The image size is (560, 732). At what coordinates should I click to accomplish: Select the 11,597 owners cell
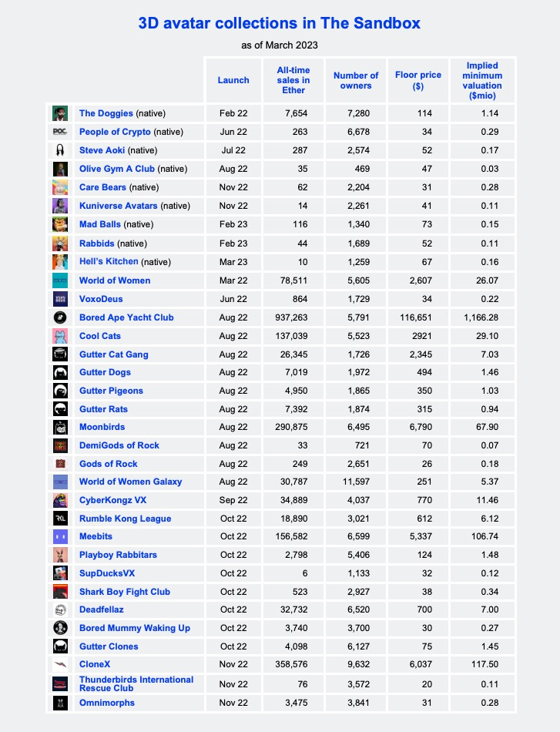pos(357,482)
